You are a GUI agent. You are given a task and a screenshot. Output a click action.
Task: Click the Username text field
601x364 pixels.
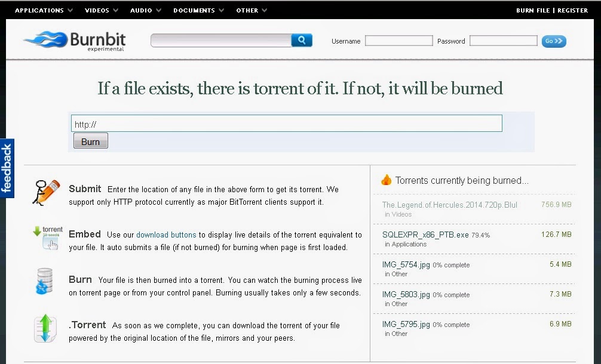398,41
